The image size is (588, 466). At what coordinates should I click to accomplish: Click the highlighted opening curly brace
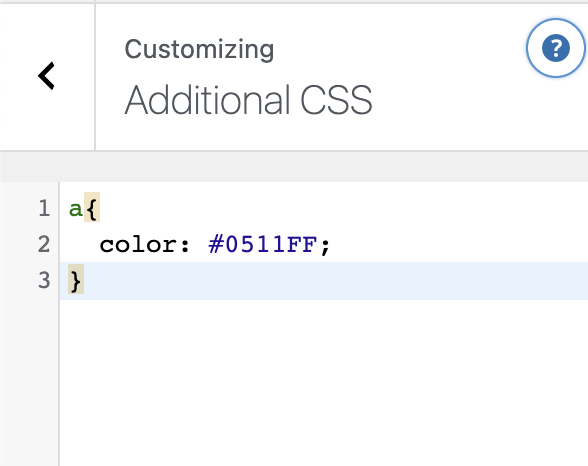[x=92, y=207]
